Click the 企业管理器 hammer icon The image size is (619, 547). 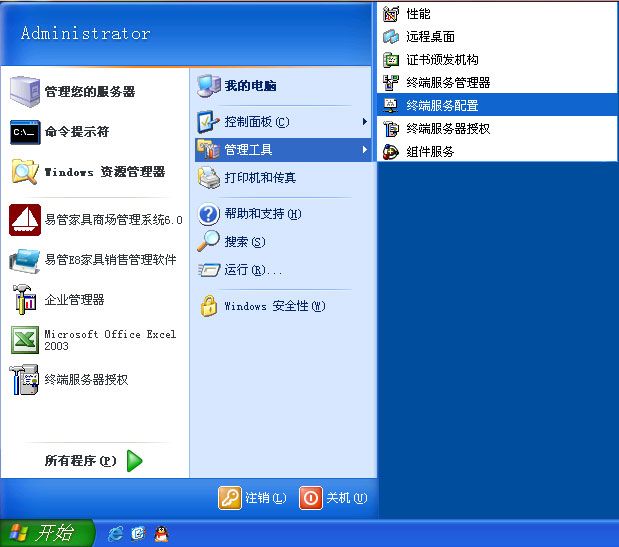tap(25, 300)
